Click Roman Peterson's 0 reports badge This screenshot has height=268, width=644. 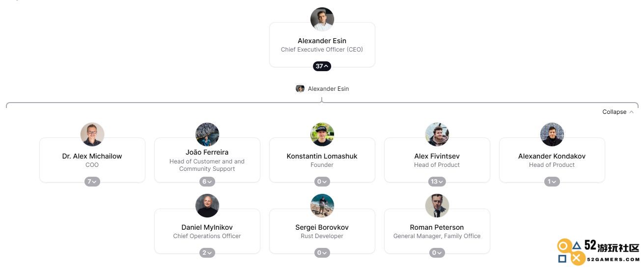click(437, 253)
